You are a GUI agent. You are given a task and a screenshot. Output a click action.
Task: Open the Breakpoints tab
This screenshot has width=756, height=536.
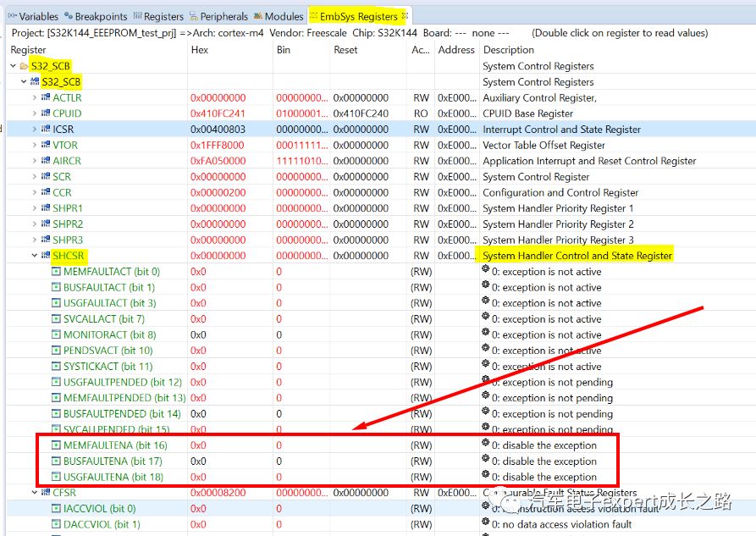tap(96, 16)
